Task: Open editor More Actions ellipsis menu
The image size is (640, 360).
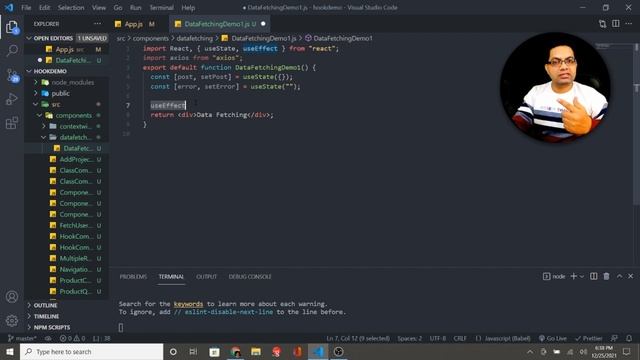Action: tap(629, 24)
